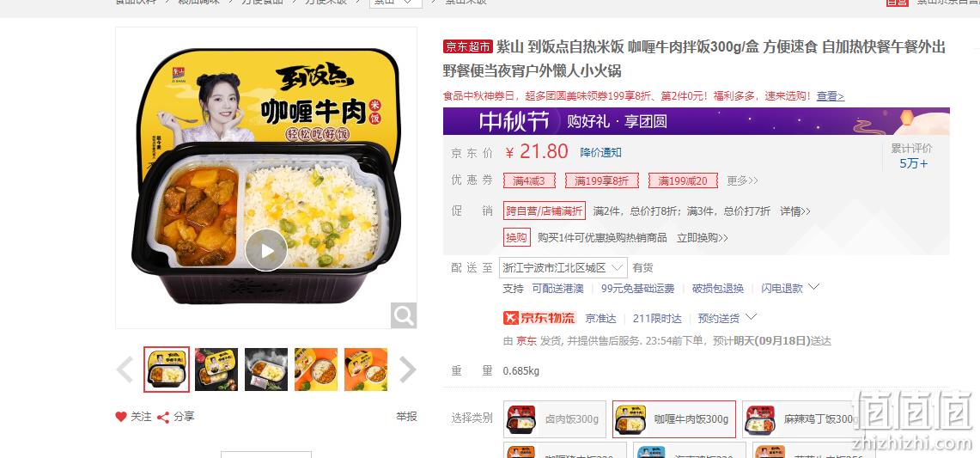The image size is (980, 458).
Task: Open the 降价通知 price alert link
Action: coord(600,153)
